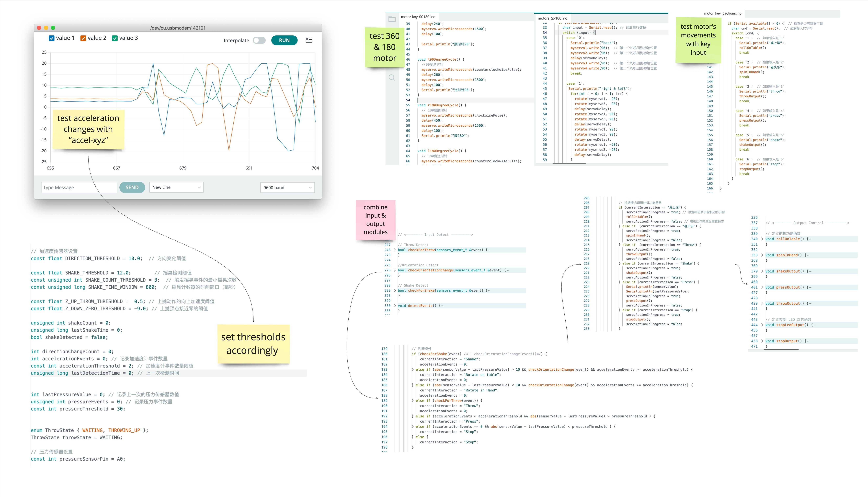Expand the folded spinInHand function
868x497 pixels.
[762, 255]
